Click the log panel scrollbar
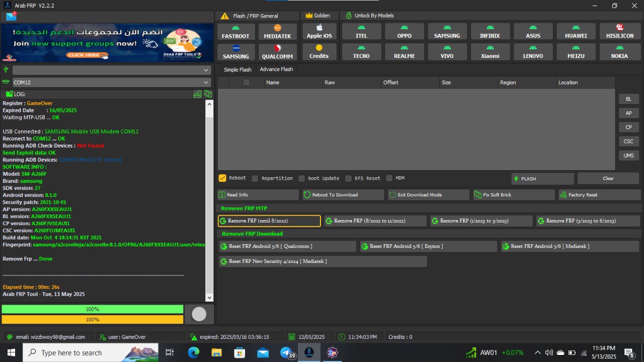This screenshot has width=644, height=362. (210, 201)
